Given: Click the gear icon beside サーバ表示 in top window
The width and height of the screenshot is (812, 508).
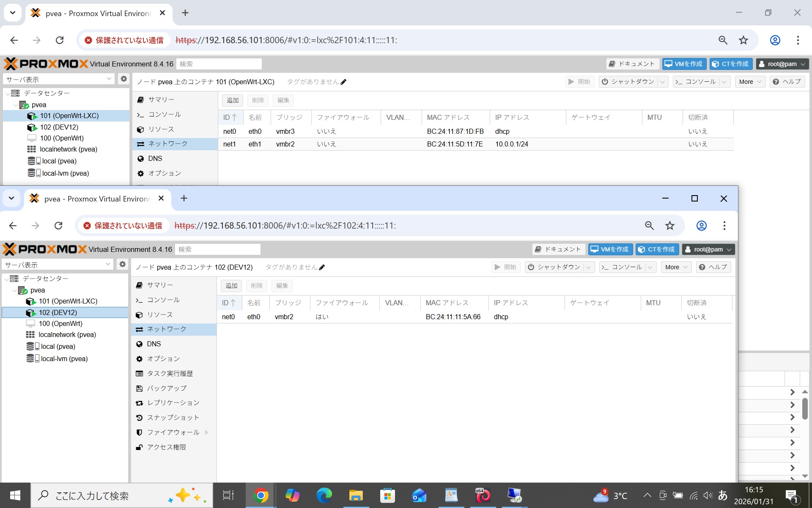Looking at the screenshot, I should [x=123, y=79].
